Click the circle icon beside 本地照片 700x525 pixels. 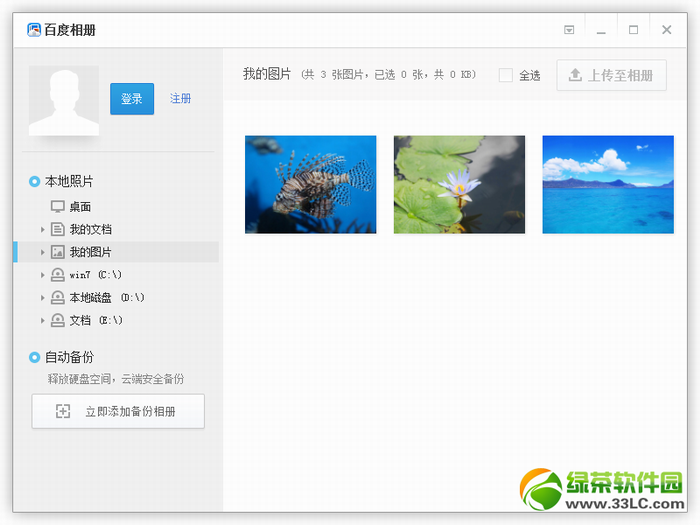pyautogui.click(x=34, y=182)
